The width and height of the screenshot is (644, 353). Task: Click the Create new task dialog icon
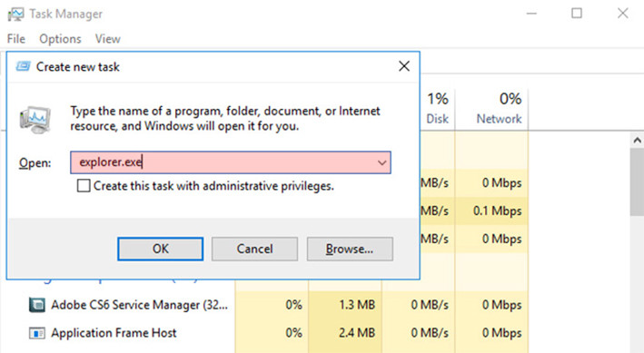(x=23, y=66)
